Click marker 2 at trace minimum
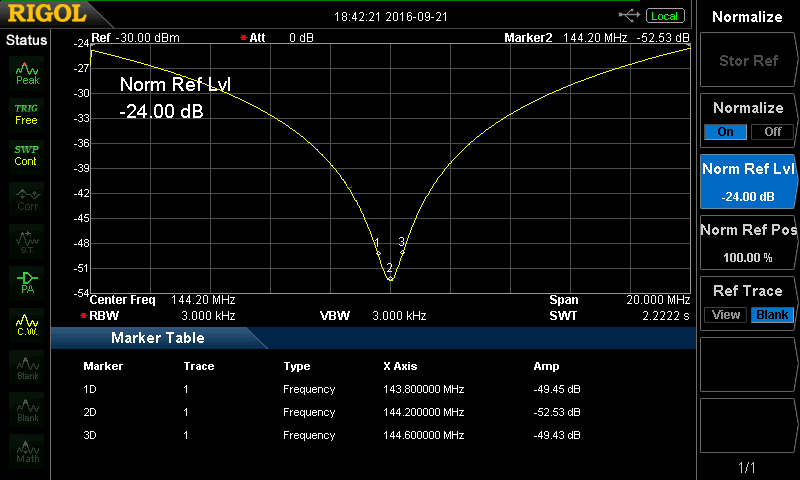 (x=390, y=278)
